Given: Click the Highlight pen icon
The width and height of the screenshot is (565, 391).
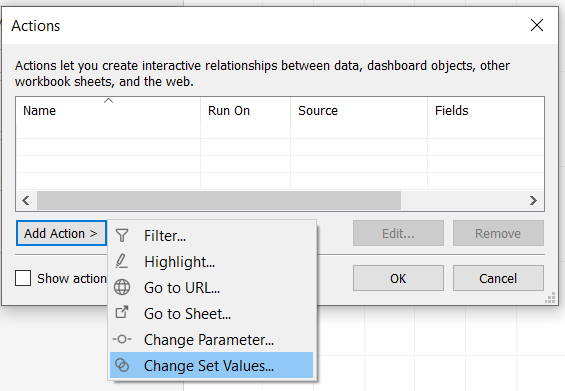Looking at the screenshot, I should [121, 261].
